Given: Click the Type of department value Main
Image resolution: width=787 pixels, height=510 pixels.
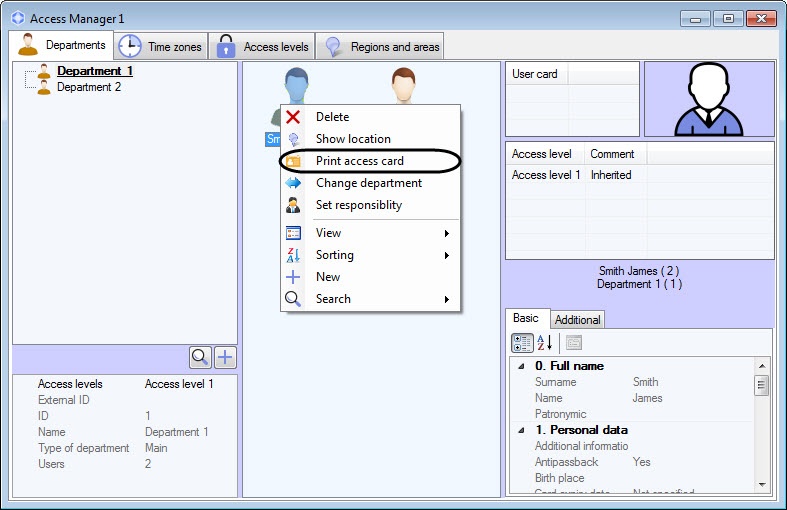Looking at the screenshot, I should pyautogui.click(x=156, y=448).
